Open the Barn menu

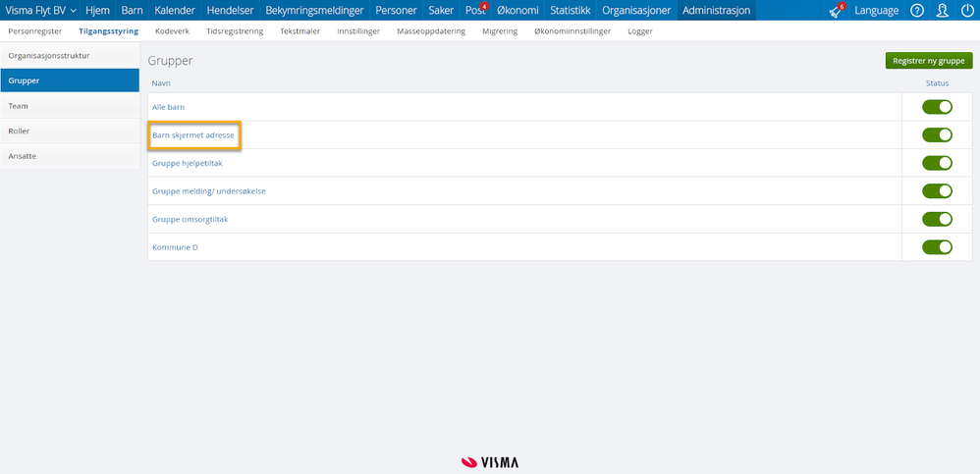[x=132, y=11]
